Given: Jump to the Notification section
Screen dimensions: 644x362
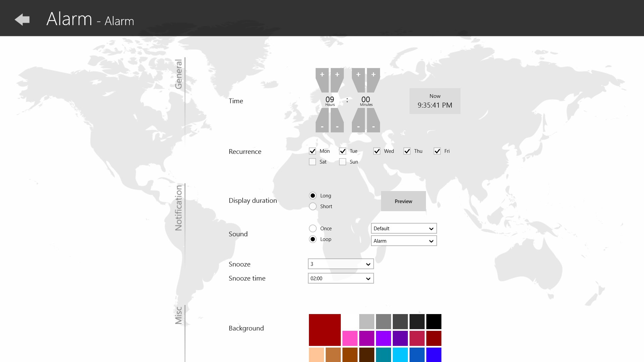Looking at the screenshot, I should [178, 208].
